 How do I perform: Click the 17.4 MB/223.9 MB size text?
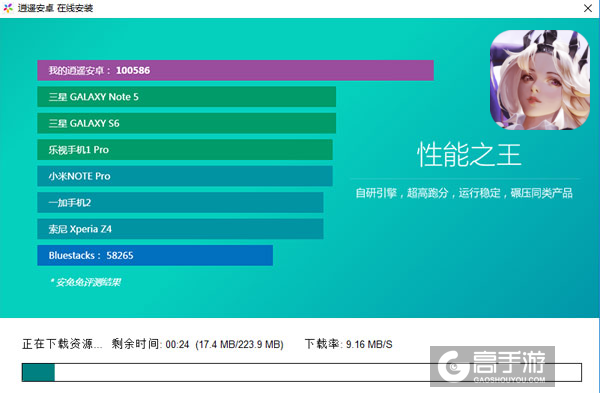point(239,344)
